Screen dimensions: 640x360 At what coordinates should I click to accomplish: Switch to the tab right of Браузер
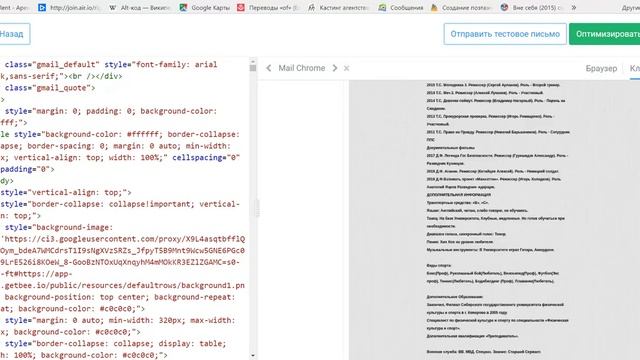pyautogui.click(x=635, y=68)
